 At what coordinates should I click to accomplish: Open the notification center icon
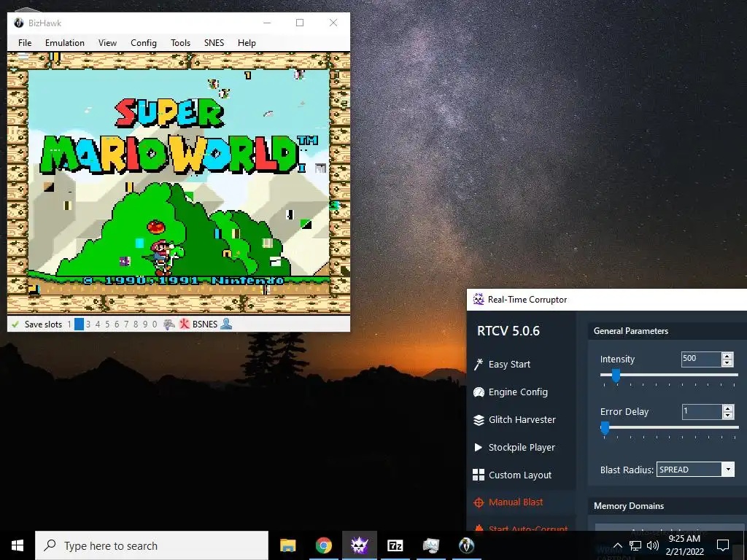(x=723, y=545)
